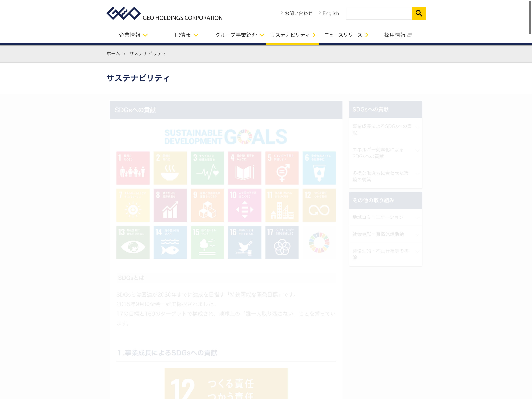Screen dimensions: 532x399
Task: Click the external window icon beside 採用情報
Action: pos(410,35)
